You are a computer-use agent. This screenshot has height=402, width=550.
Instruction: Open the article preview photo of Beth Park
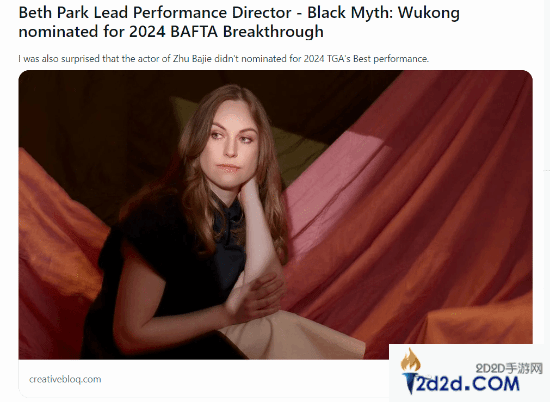[x=276, y=215]
